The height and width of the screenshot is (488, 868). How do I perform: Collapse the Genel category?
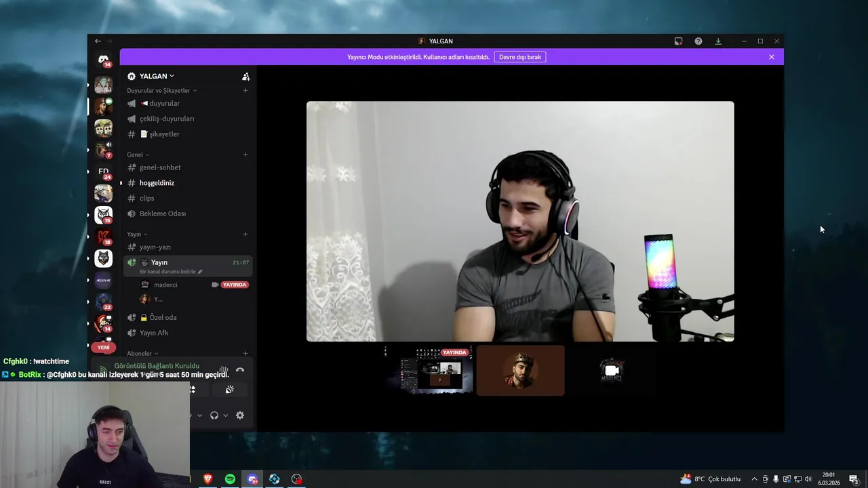tap(138, 155)
